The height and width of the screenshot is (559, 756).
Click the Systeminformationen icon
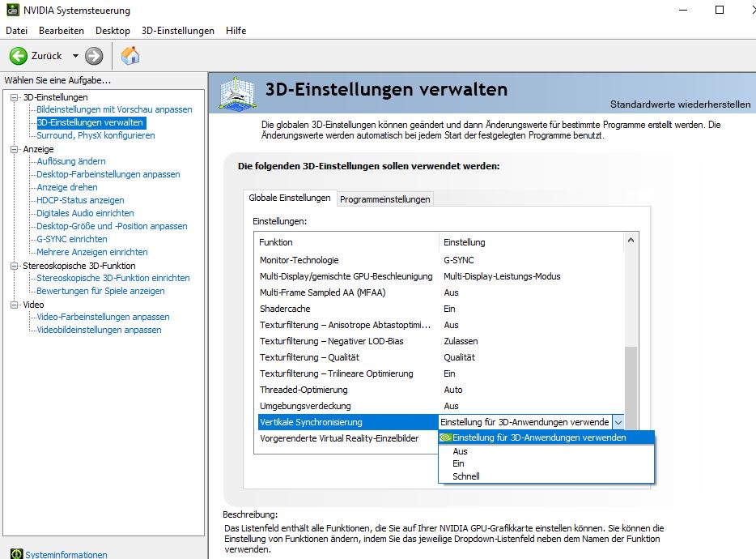(x=16, y=554)
